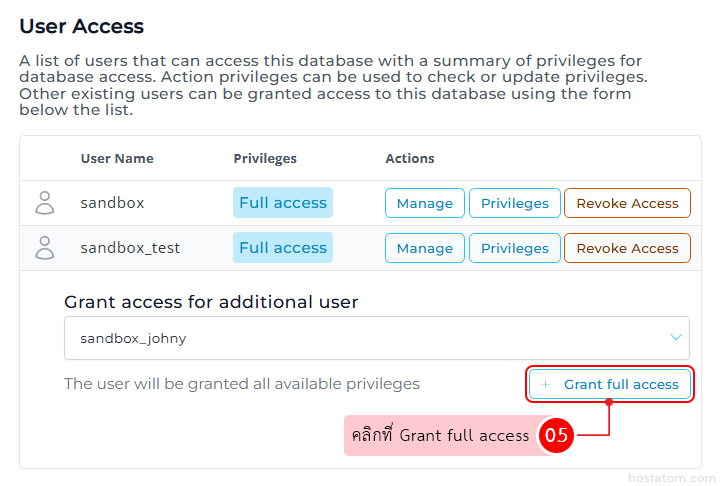Click the sandbox_test user name text
The image size is (720, 486).
(x=130, y=248)
